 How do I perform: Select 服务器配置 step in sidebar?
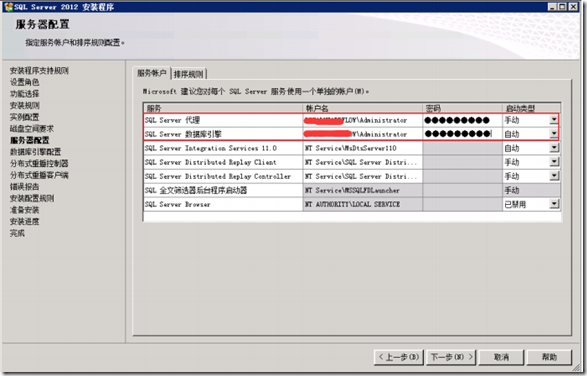(x=30, y=140)
